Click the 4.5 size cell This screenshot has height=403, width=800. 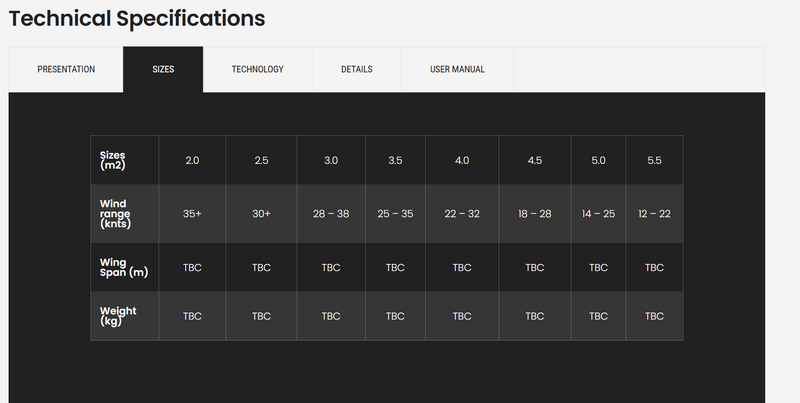point(535,160)
